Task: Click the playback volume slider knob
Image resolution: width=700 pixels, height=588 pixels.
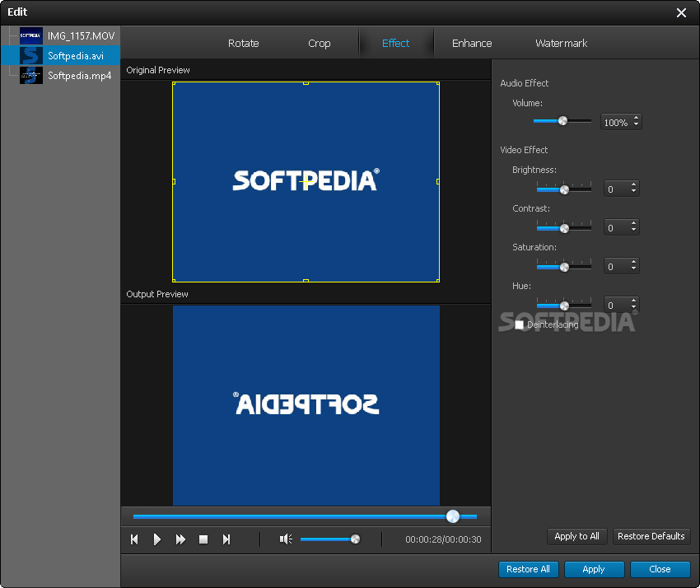Action: (x=356, y=539)
